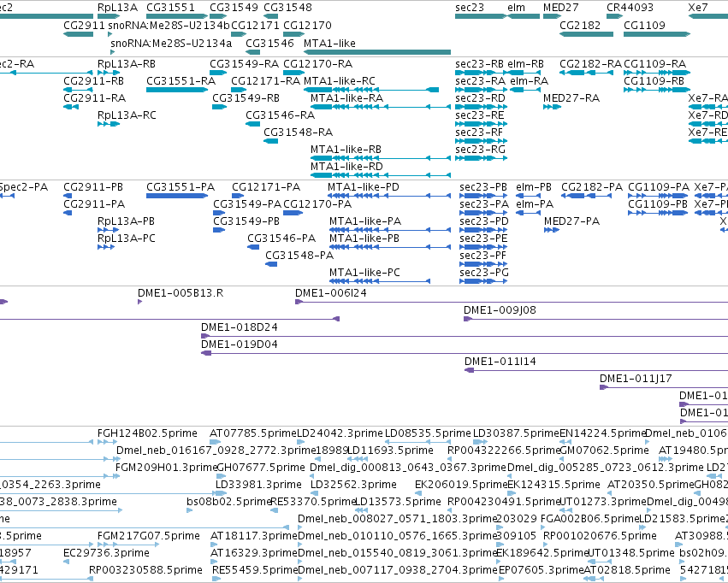Select the CR44093 gene label
The height and width of the screenshot is (583, 728).
(x=630, y=8)
